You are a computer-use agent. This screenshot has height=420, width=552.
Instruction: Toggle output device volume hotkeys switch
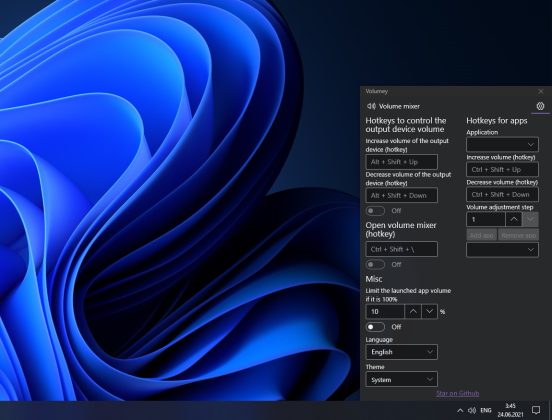point(375,211)
